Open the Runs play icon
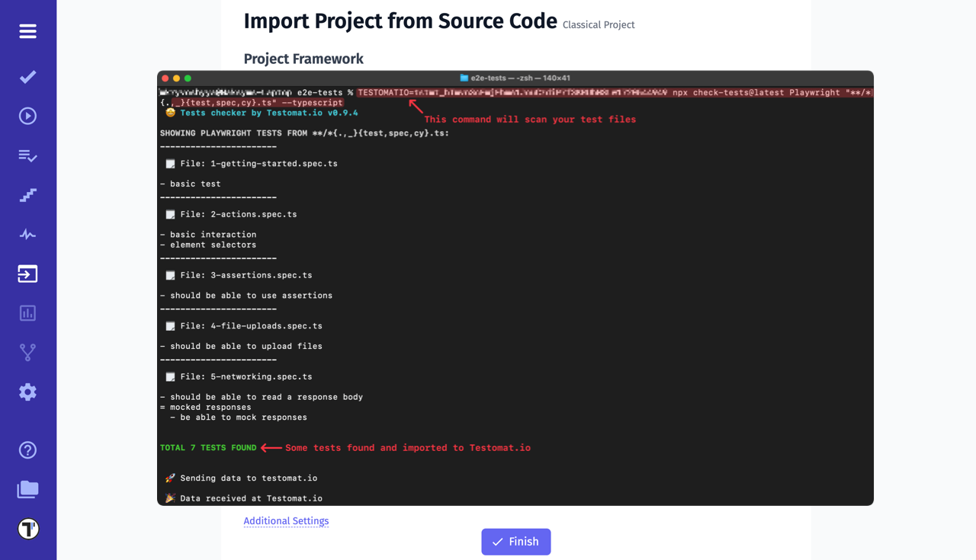Viewport: 976px width, 560px height. [27, 116]
